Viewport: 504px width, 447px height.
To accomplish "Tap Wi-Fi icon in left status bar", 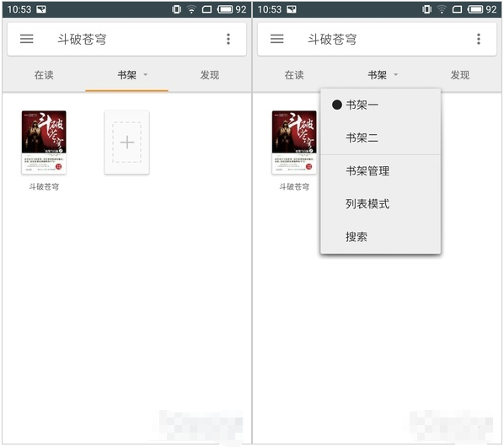I will (x=191, y=9).
